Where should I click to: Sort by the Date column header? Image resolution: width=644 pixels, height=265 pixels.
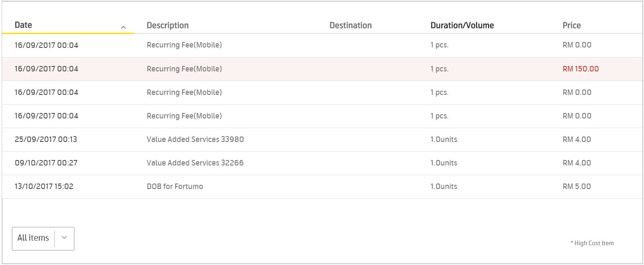(23, 25)
